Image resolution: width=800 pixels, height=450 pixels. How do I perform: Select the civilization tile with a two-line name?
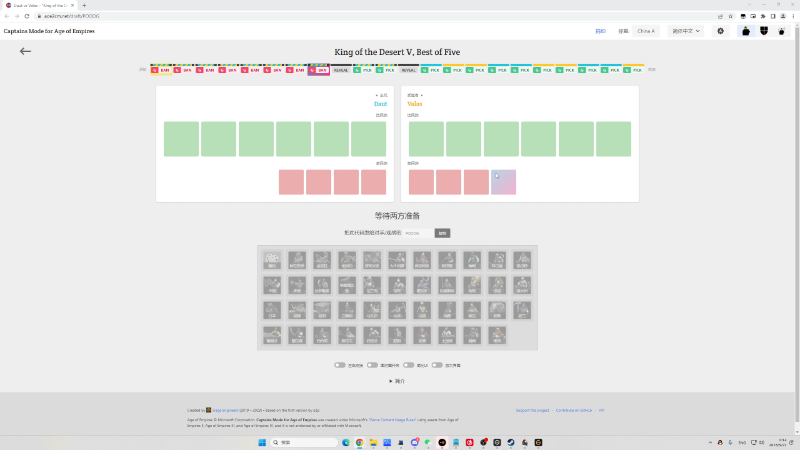point(347,285)
